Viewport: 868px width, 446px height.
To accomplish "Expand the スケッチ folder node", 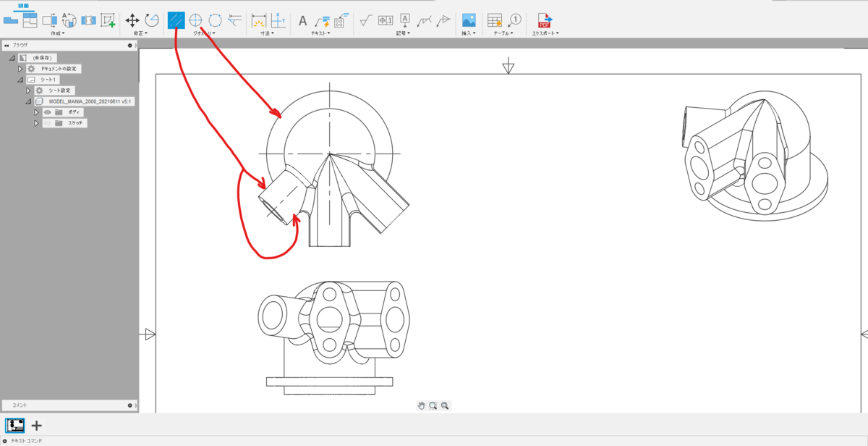I will pyautogui.click(x=36, y=123).
